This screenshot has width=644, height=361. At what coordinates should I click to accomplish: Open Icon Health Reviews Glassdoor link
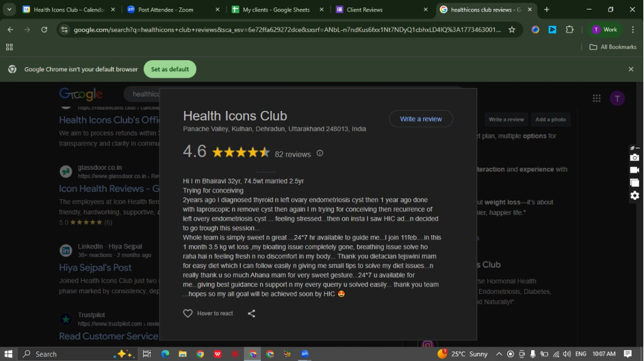point(110,189)
